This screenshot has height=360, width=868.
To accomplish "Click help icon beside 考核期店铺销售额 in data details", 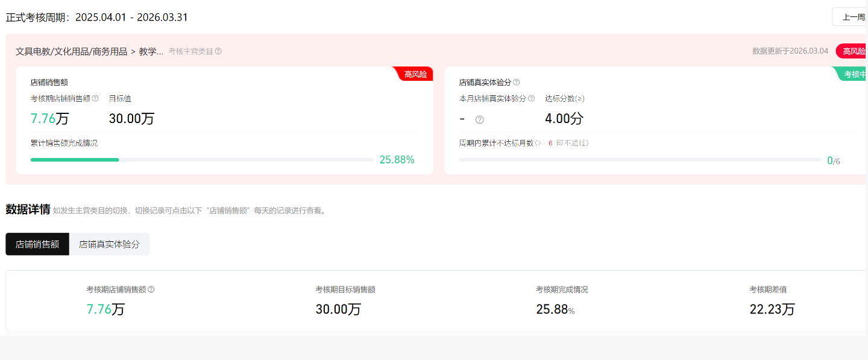I will pyautogui.click(x=151, y=289).
